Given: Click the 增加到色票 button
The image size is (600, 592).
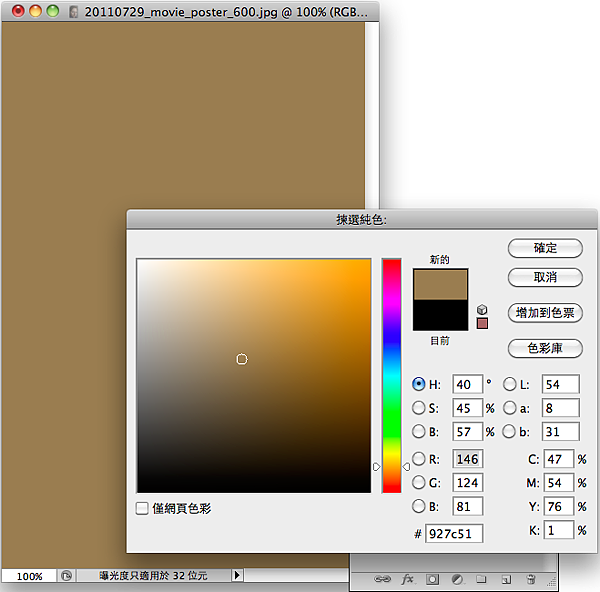Looking at the screenshot, I should tap(545, 313).
